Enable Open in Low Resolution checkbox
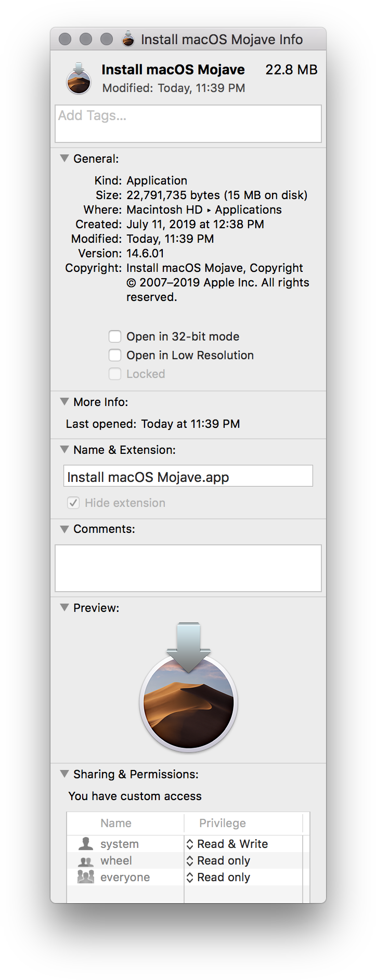Image resolution: width=376 pixels, height=980 pixels. tap(115, 355)
